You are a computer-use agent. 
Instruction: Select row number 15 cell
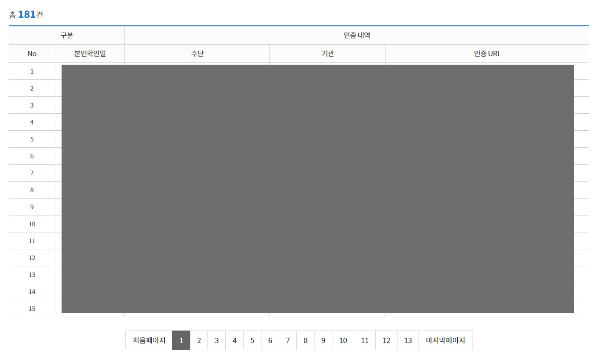point(32,309)
